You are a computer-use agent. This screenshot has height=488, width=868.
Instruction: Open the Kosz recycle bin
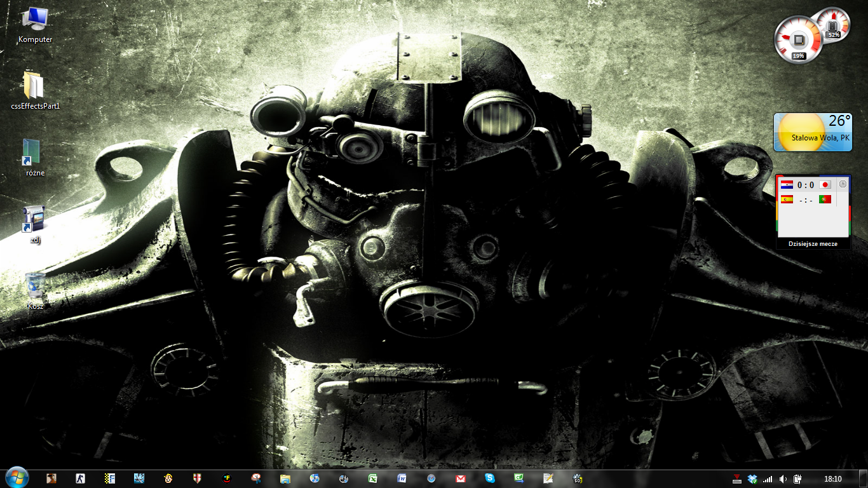[x=35, y=291]
